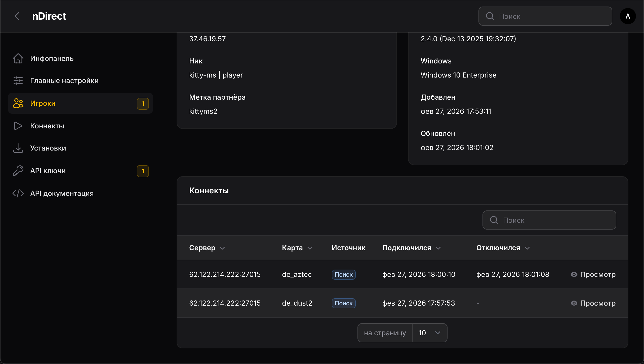Open API документация via code icon

pos(62,193)
